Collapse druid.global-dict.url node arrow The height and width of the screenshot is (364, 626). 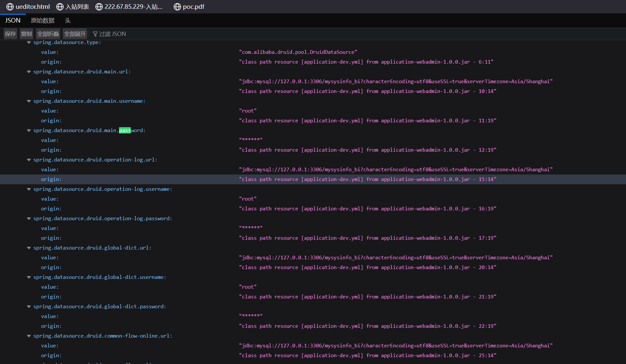pyautogui.click(x=29, y=248)
